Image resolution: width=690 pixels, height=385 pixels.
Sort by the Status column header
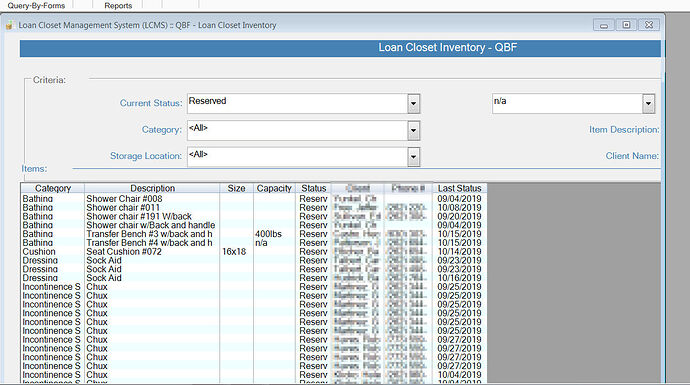[x=313, y=188]
